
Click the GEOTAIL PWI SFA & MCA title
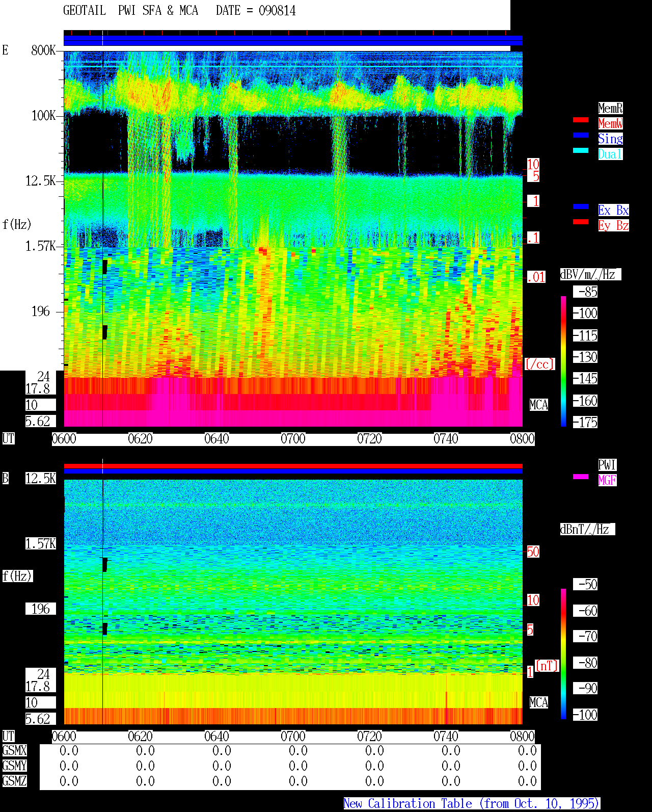click(130, 11)
